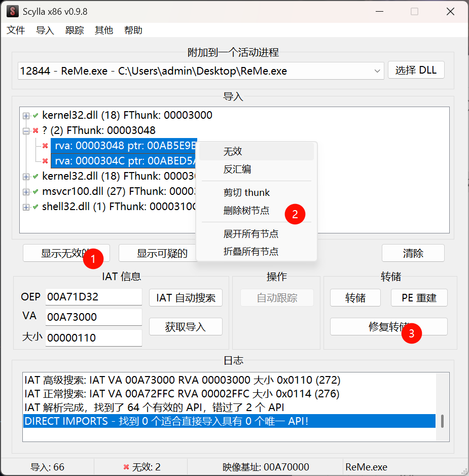Choose 折叠所有节点 in context menu
The height and width of the screenshot is (476, 469).
click(257, 251)
